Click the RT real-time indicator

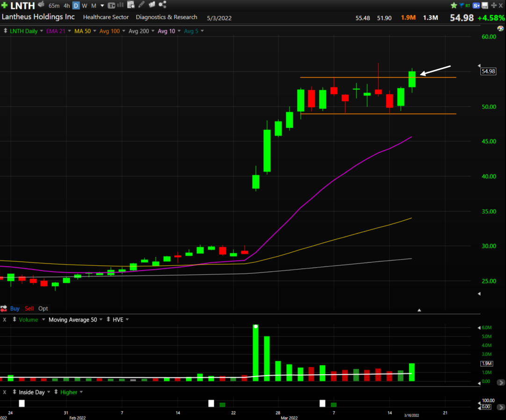click(x=468, y=6)
